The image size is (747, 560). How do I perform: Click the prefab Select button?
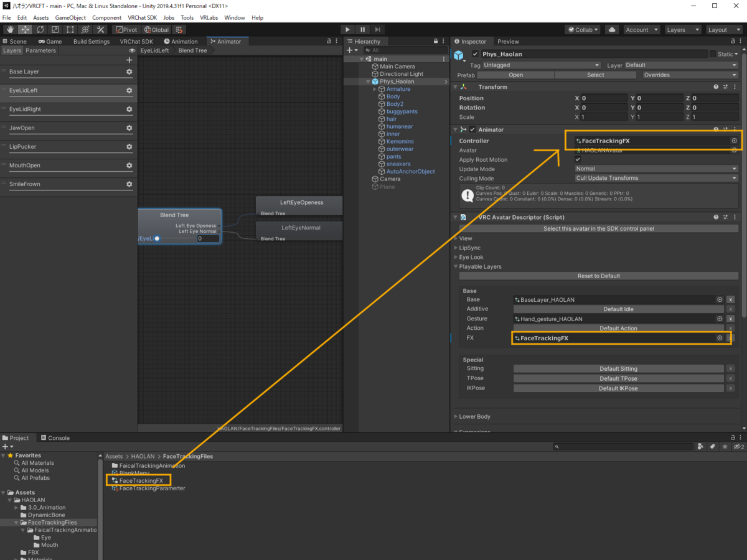pyautogui.click(x=596, y=75)
